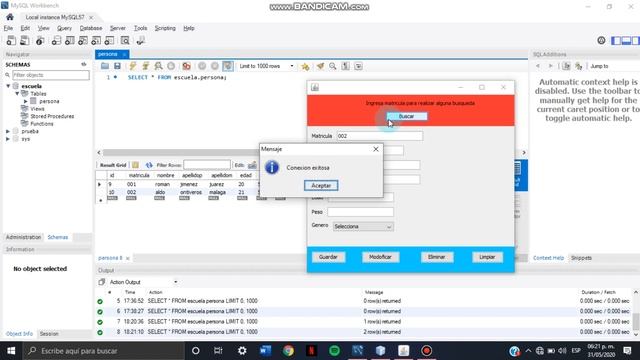
Task: Open the Database menu
Action: 91,28
